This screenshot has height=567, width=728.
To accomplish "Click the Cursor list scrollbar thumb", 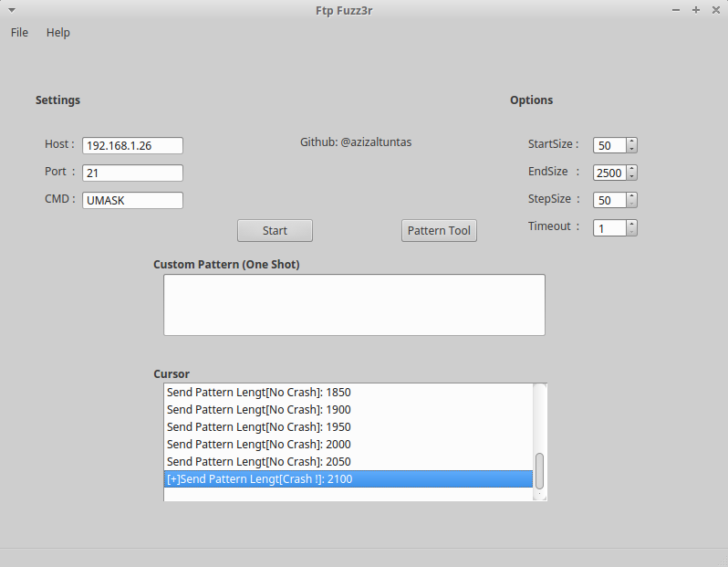I will [539, 471].
